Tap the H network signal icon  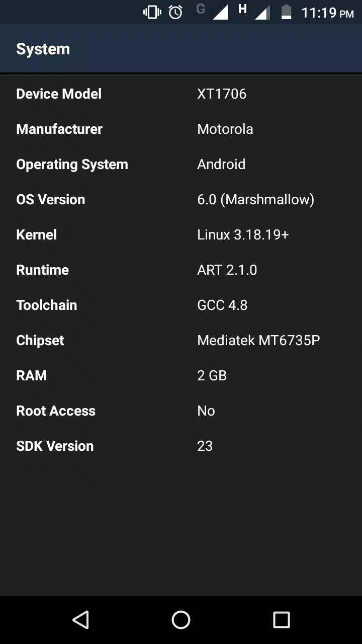tap(254, 12)
